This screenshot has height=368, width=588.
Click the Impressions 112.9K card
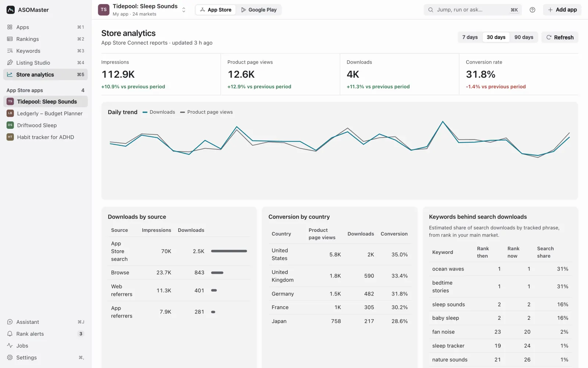[161, 74]
